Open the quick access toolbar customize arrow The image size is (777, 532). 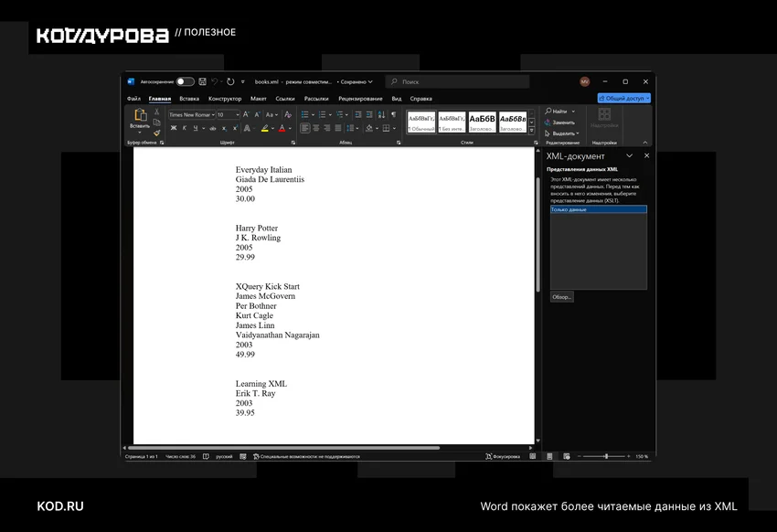pyautogui.click(x=243, y=81)
